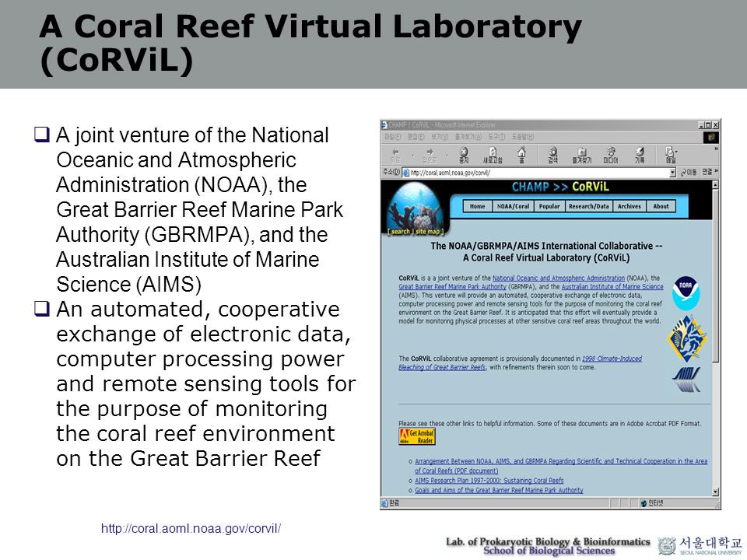Click the Stop (중지) toolbar icon
Screen dimensions: 747x560
click(464, 155)
